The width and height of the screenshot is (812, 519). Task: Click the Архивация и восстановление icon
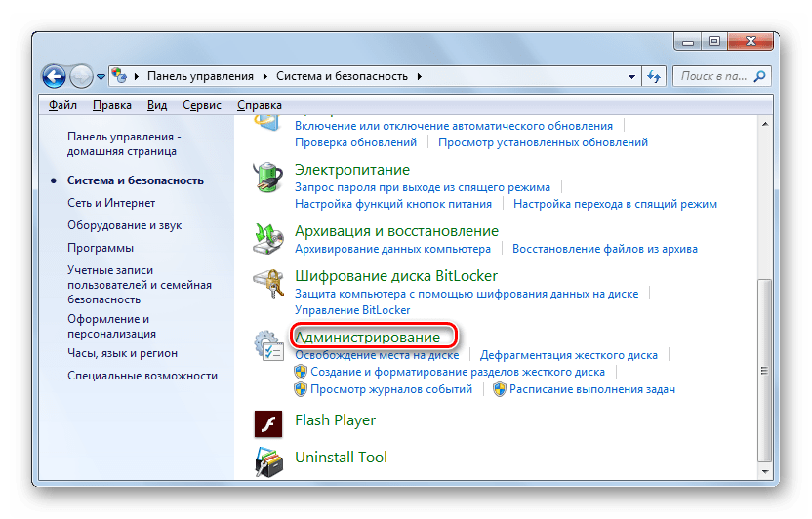point(268,239)
